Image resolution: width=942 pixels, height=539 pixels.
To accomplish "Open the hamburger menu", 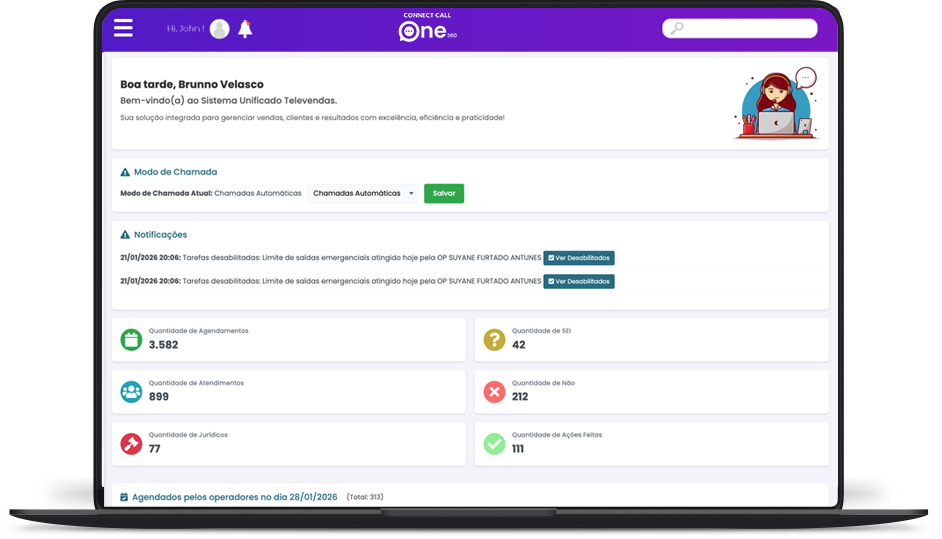I will [x=123, y=28].
